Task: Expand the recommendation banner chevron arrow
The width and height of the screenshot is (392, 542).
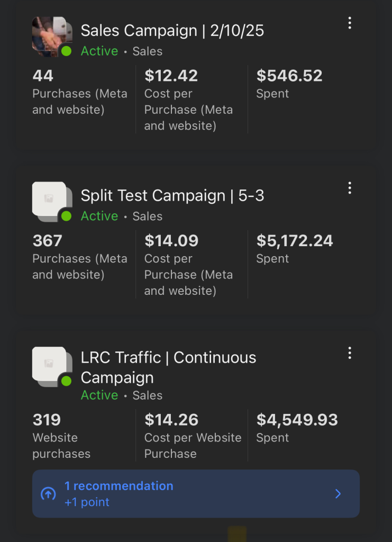Action: 339,494
